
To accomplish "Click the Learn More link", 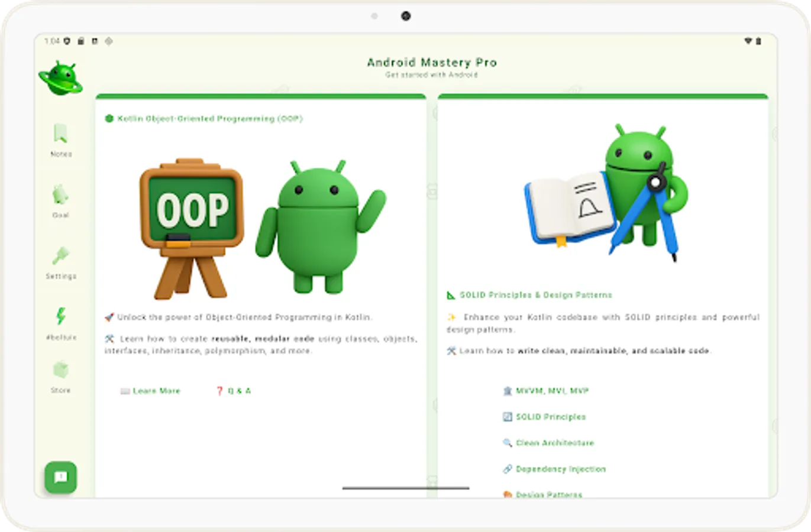I will tap(150, 390).
